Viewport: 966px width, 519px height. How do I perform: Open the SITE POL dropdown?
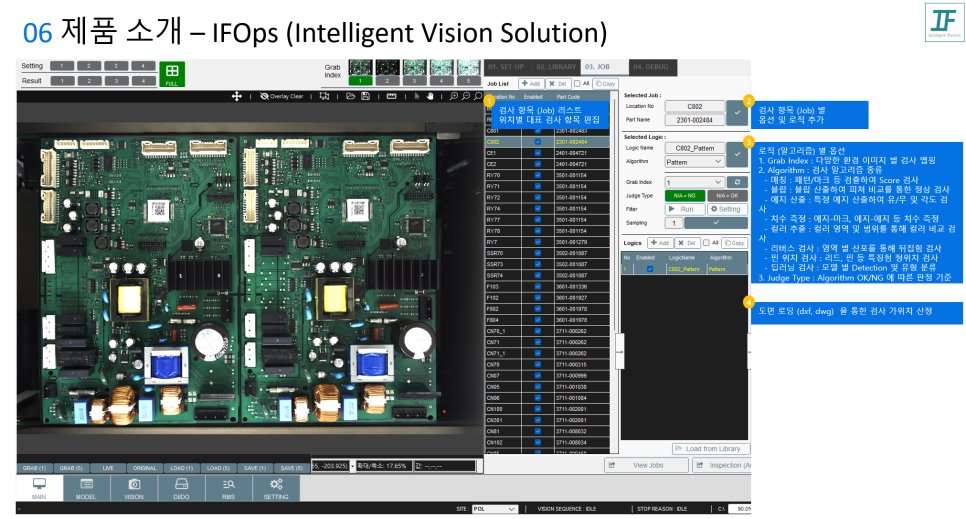pyautogui.click(x=494, y=509)
